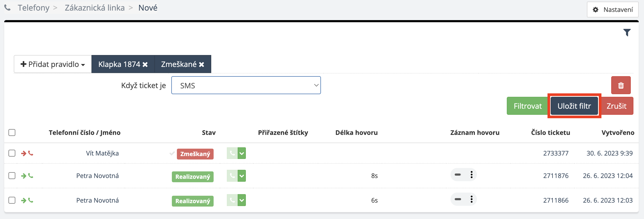Click call icon in Vít Matějka row
This screenshot has height=219, width=644.
(x=232, y=153)
